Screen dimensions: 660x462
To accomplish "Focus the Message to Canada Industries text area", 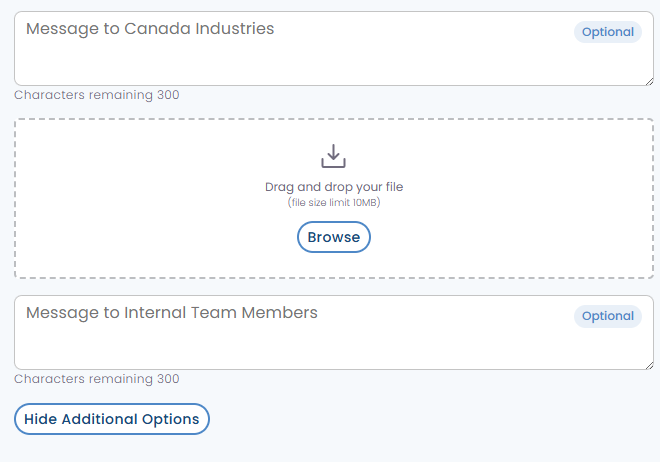I will 300,60.
